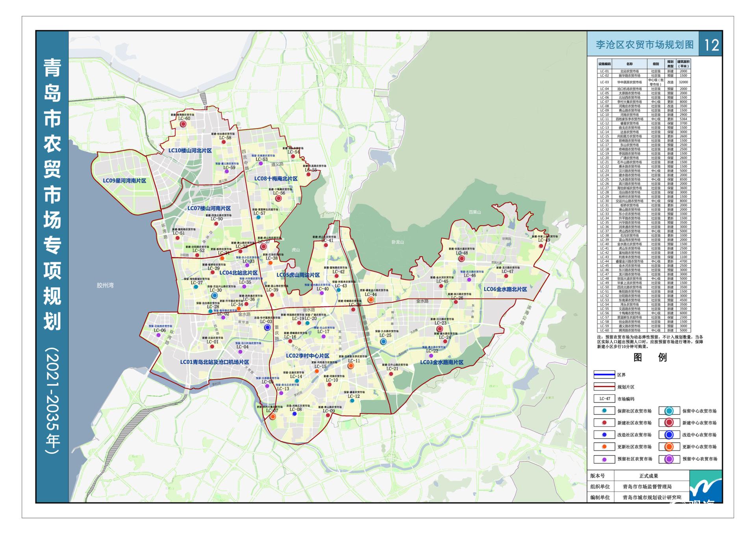Click the 更新社区农贸市场 orange legend icon
Viewport: 756px width, 534px height.
[604, 447]
